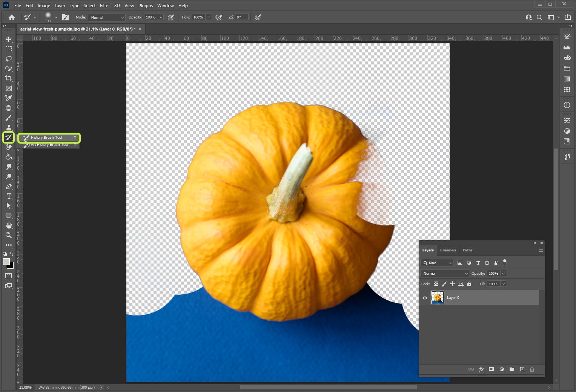
Task: Open the Select menu
Action: (x=89, y=6)
